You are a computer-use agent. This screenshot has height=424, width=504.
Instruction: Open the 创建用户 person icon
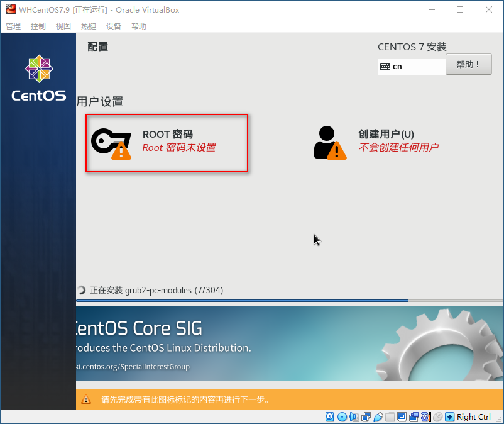(330, 143)
